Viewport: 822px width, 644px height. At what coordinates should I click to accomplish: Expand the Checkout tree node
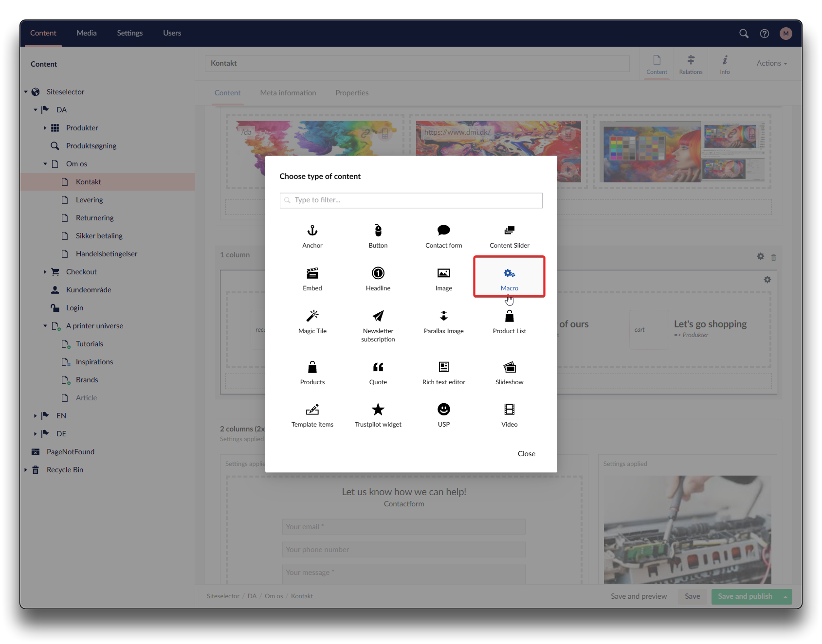tap(45, 272)
